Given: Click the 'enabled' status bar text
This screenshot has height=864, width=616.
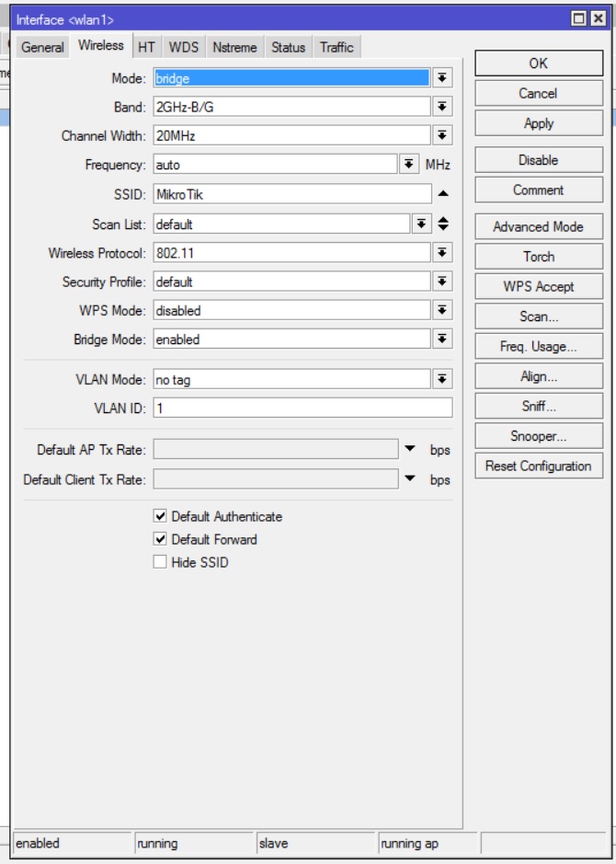Looking at the screenshot, I should pyautogui.click(x=38, y=843).
